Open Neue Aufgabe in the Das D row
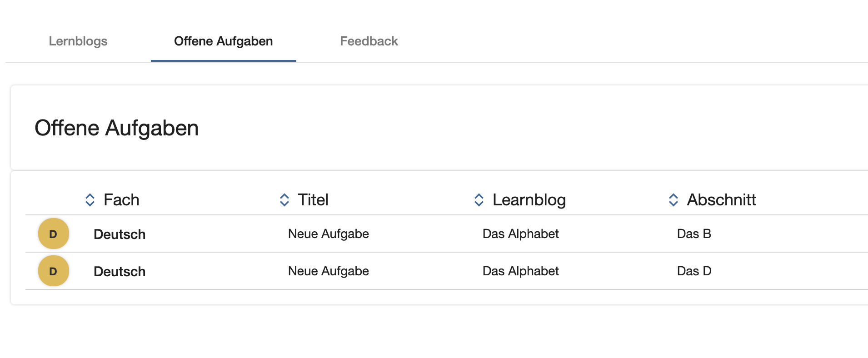Image resolution: width=868 pixels, height=358 pixels. click(x=329, y=271)
